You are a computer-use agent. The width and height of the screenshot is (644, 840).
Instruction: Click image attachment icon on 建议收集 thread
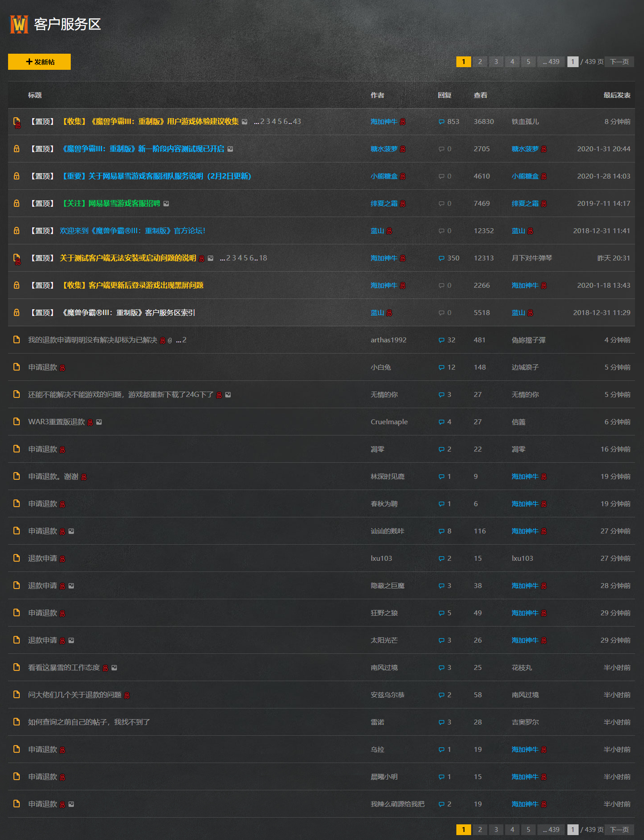point(245,122)
